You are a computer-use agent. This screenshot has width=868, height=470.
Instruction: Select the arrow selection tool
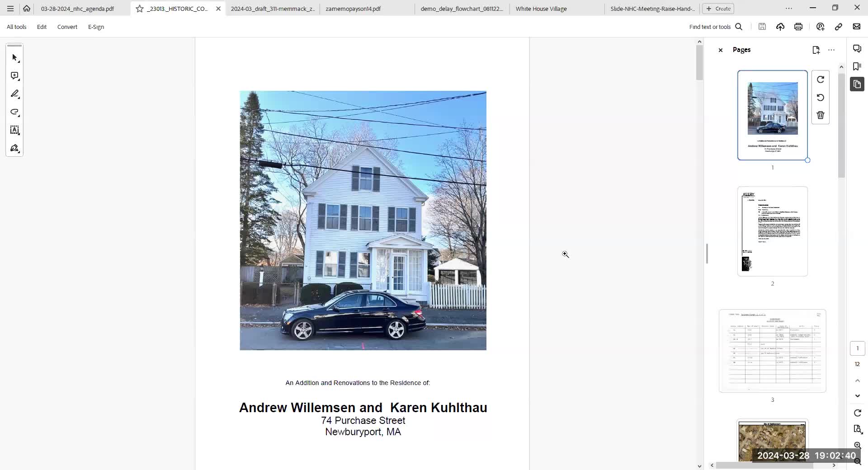tap(14, 58)
